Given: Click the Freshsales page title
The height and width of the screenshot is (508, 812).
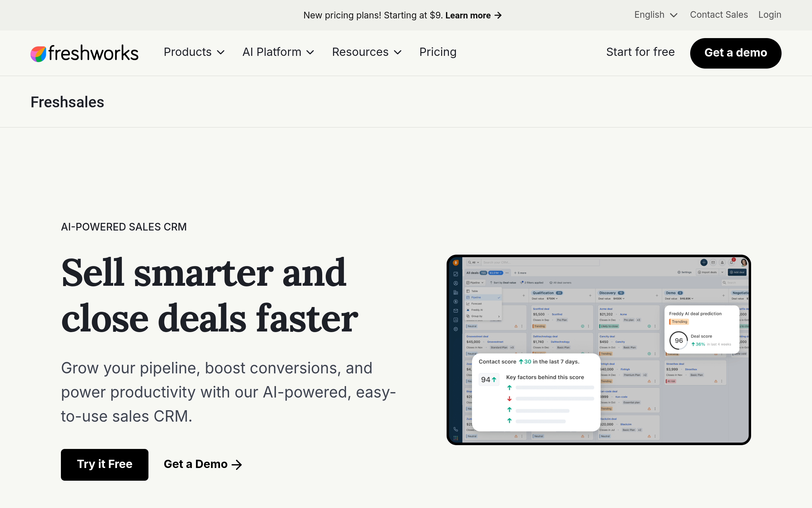Looking at the screenshot, I should click(x=68, y=102).
